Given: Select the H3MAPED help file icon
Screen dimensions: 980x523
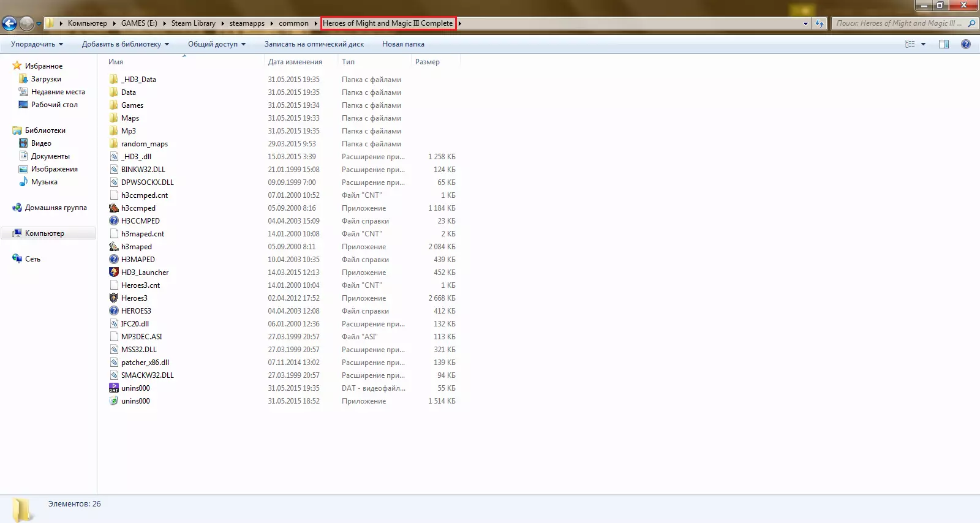Looking at the screenshot, I should click(x=114, y=259).
